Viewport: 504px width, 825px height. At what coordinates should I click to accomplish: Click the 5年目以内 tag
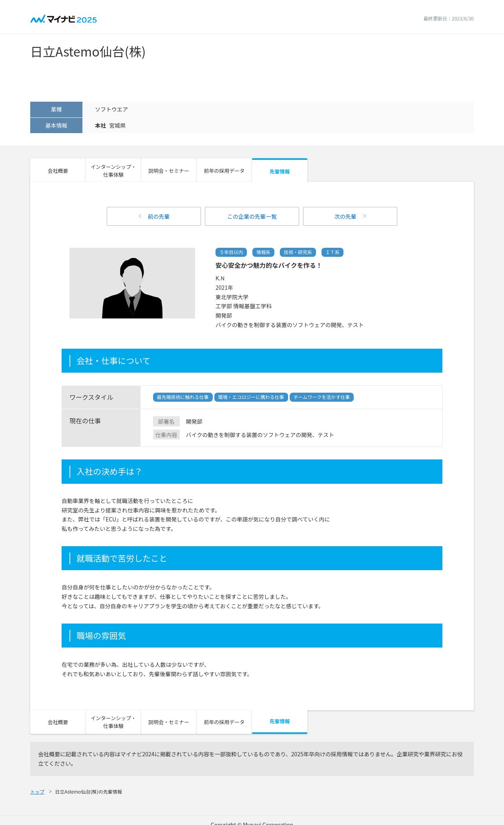point(231,252)
